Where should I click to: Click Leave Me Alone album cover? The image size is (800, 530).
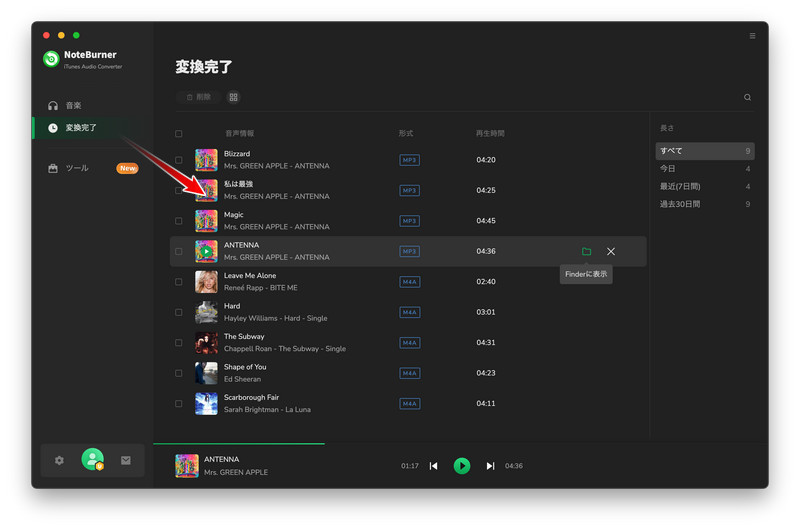206,282
